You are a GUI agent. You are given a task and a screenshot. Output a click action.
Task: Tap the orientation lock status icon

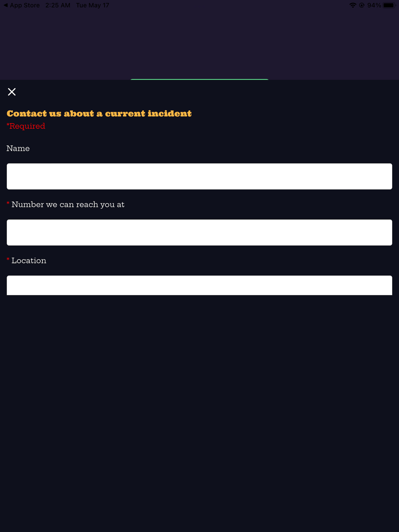click(362, 5)
